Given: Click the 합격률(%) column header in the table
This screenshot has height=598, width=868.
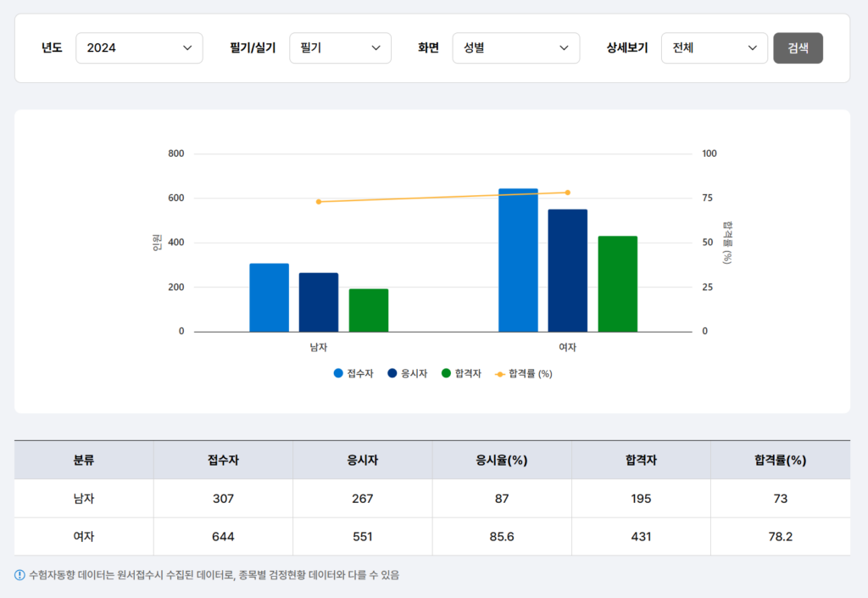Looking at the screenshot, I should (780, 460).
